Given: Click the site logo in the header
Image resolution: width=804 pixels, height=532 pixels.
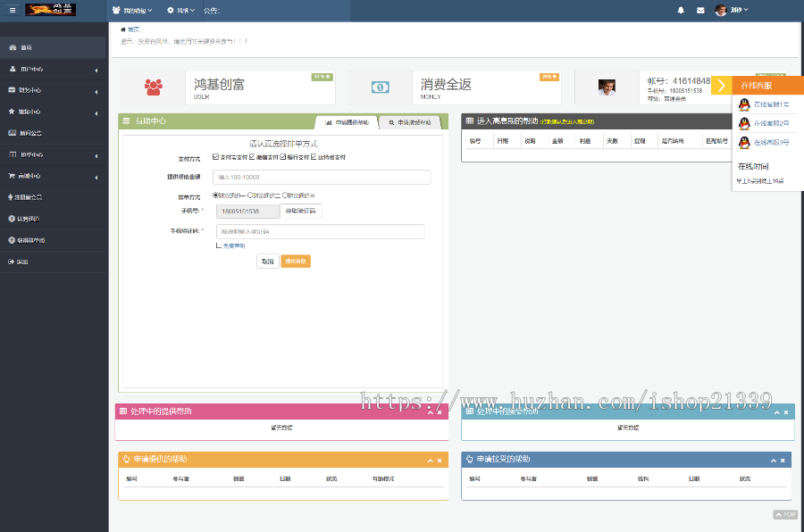Looking at the screenshot, I should (x=51, y=9).
